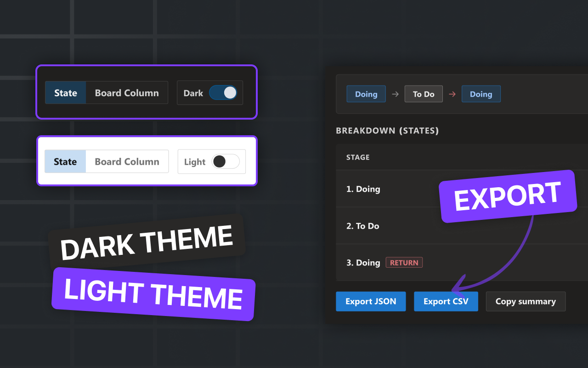Viewport: 588px width, 368px height.
Task: Select the stage row labeled 2. To Do
Action: [x=362, y=226]
